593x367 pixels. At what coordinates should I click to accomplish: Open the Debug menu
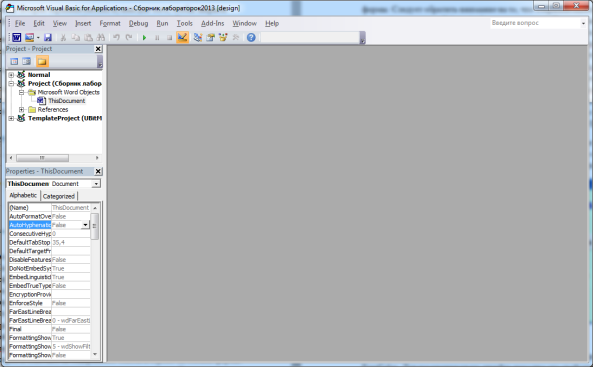(x=138, y=23)
